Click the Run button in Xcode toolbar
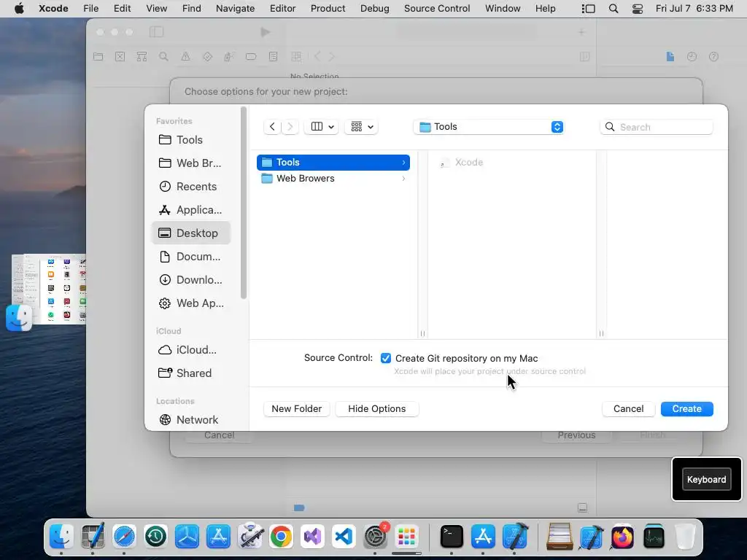The image size is (747, 560). (266, 32)
